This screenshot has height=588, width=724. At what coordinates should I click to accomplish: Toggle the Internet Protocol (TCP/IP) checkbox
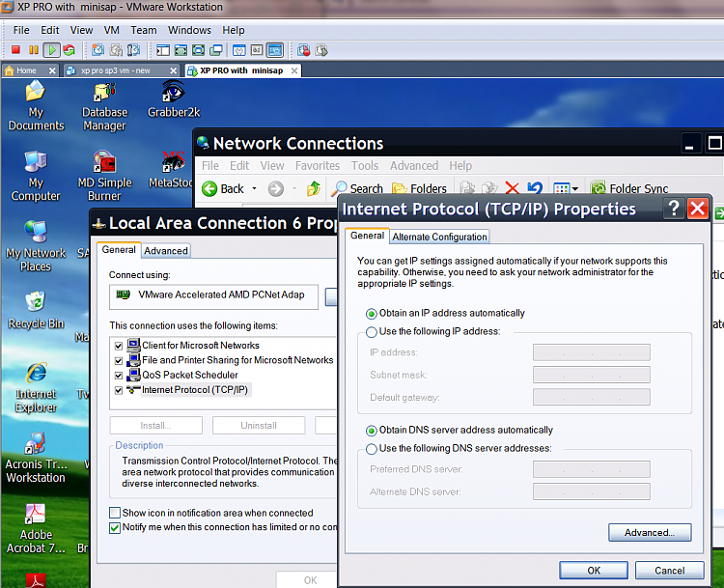coord(119,390)
